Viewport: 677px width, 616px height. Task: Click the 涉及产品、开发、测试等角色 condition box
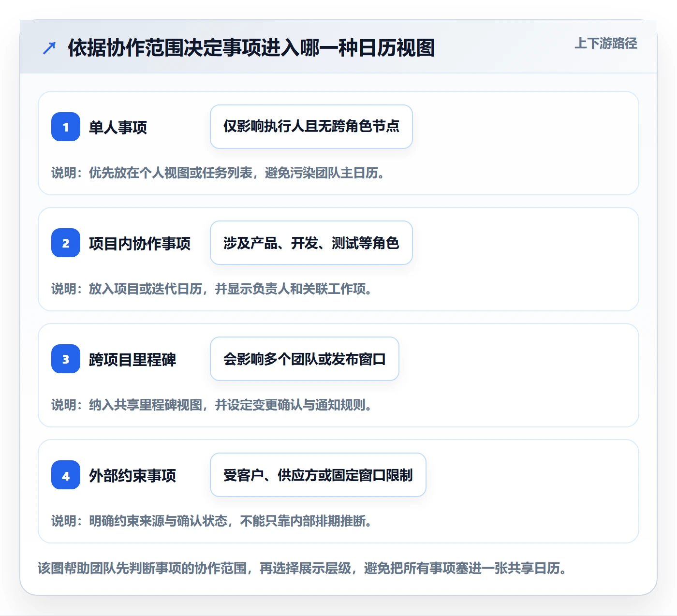[x=311, y=243]
